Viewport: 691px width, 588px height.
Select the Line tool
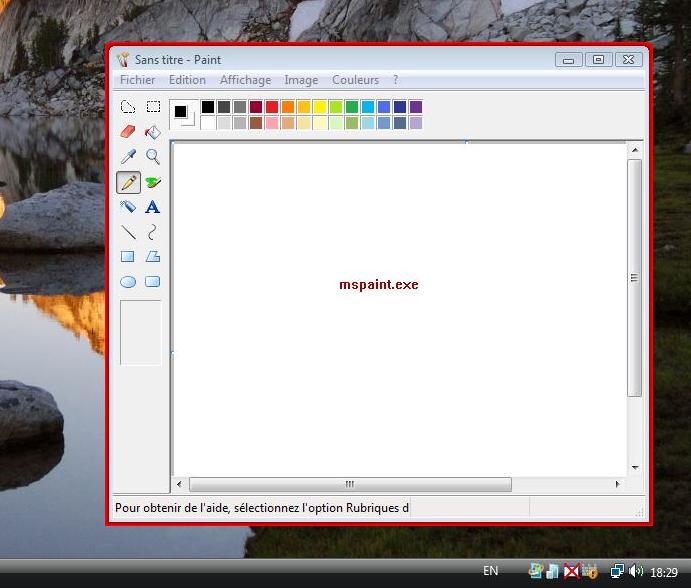128,232
